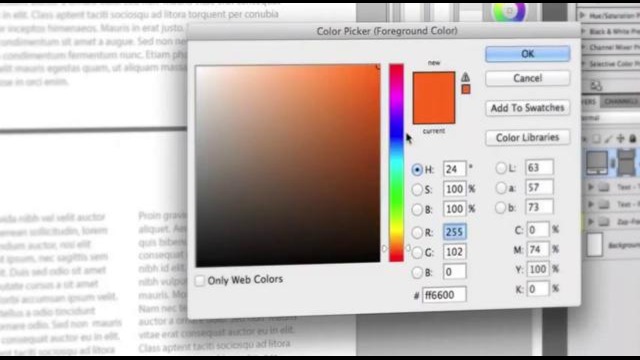Click the blue B field showing 0

click(454, 272)
